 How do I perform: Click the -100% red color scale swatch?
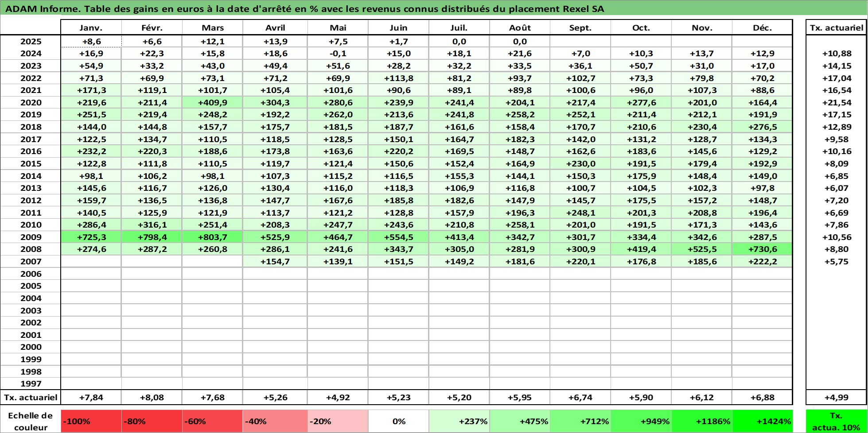91,421
